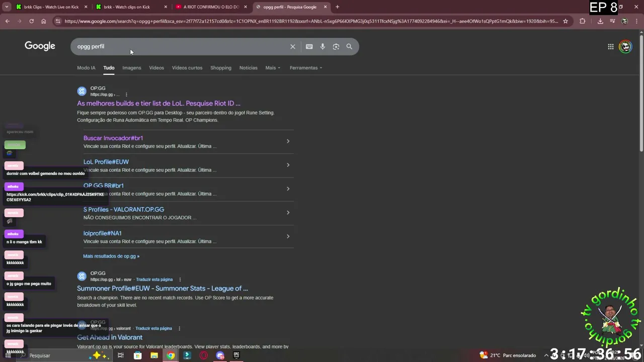This screenshot has width=644, height=362.
Task: Expand the Buscar Invocador#br1 sitelink arrow
Action: [288, 141]
